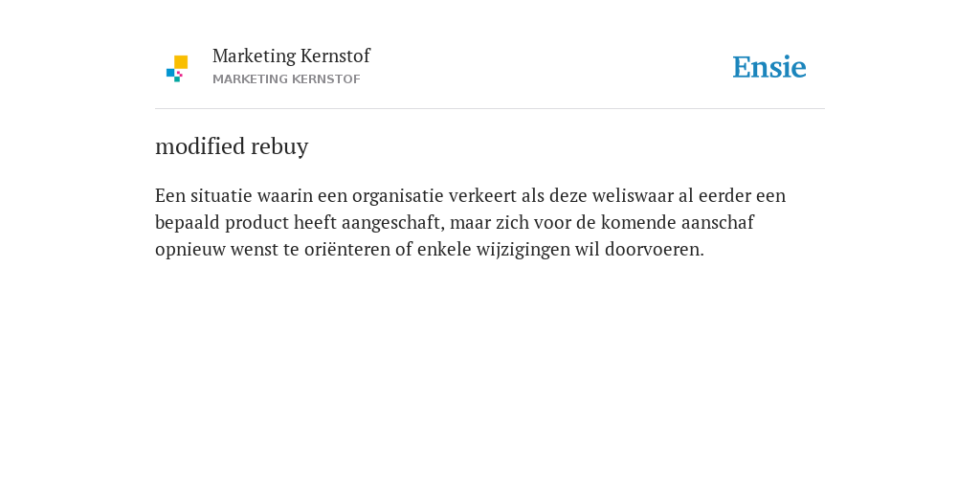
Task: Select the 'modified rebuy' heading
Action: pos(232,146)
